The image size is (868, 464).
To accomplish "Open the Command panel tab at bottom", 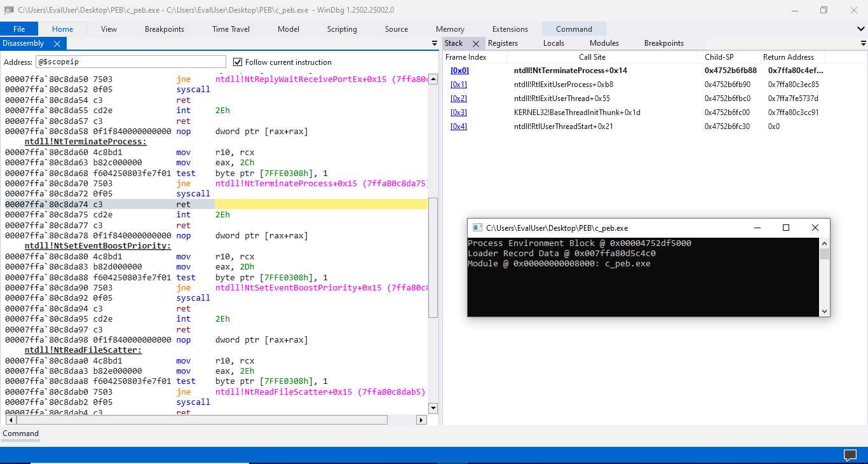I will tap(20, 433).
